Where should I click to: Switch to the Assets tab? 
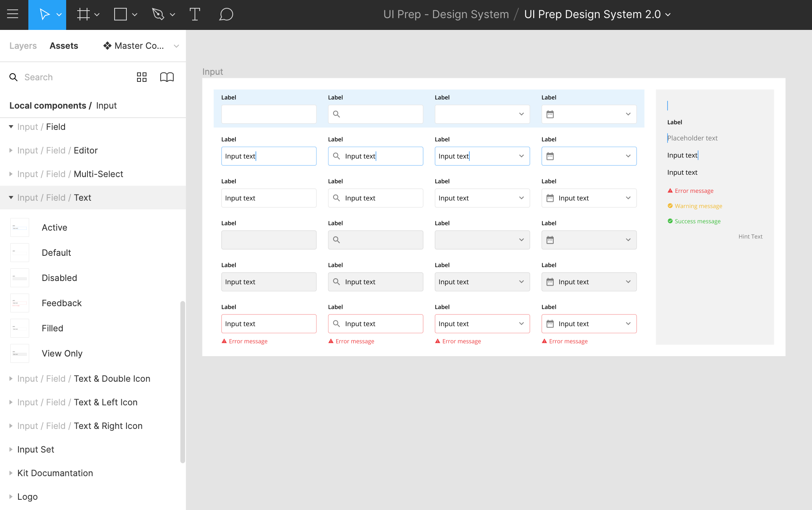pyautogui.click(x=64, y=46)
